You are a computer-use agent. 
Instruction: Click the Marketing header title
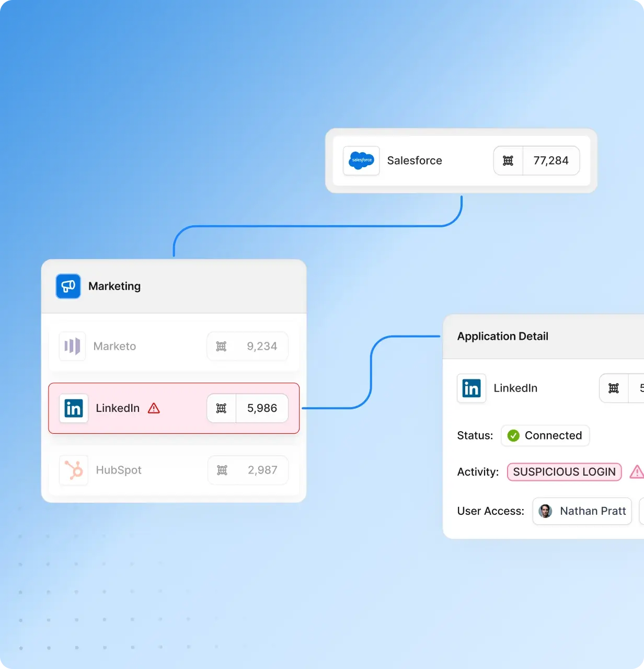pos(114,286)
